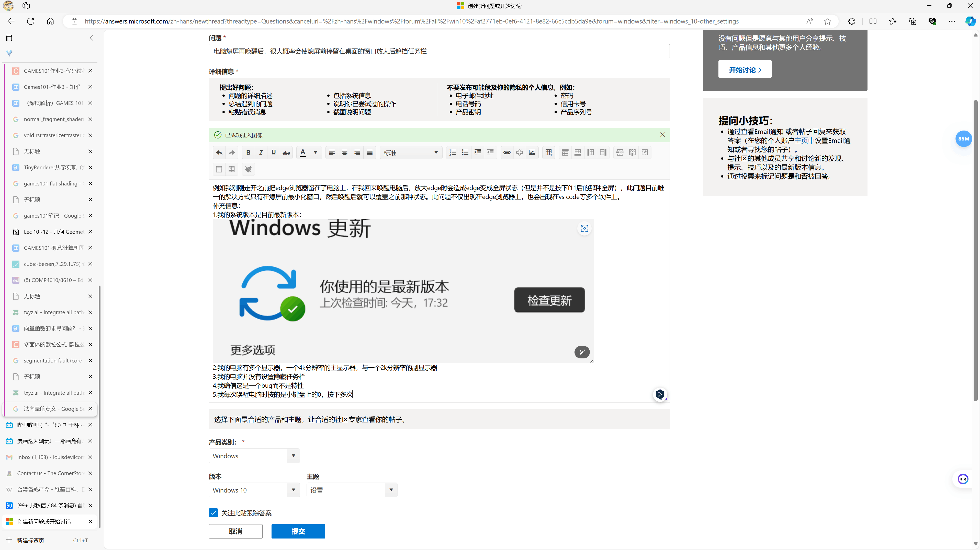The image size is (980, 550).
Task: Click the 开始讨论 button
Action: click(x=745, y=69)
